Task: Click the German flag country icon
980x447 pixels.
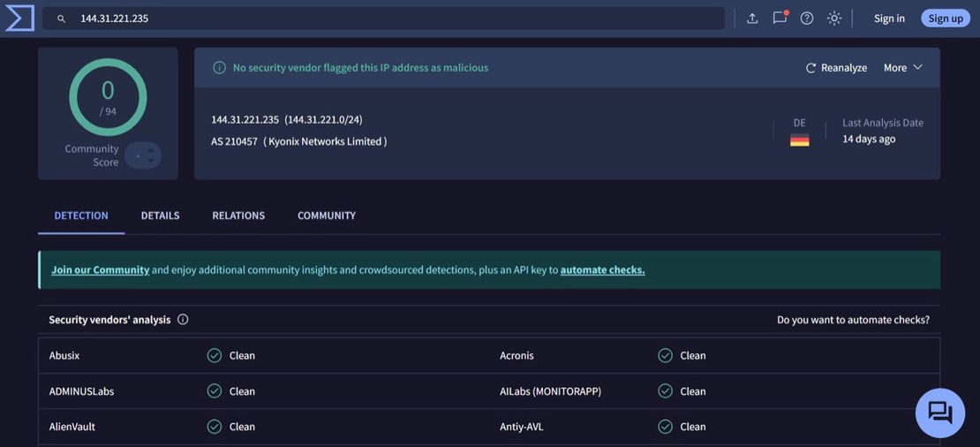Action: coord(799,140)
